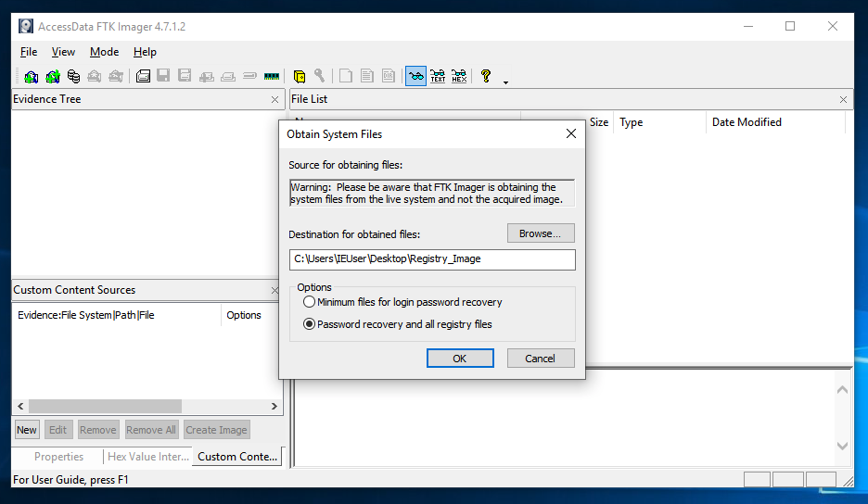
Task: Start Capture Memory via green RAM icon
Action: click(x=271, y=76)
